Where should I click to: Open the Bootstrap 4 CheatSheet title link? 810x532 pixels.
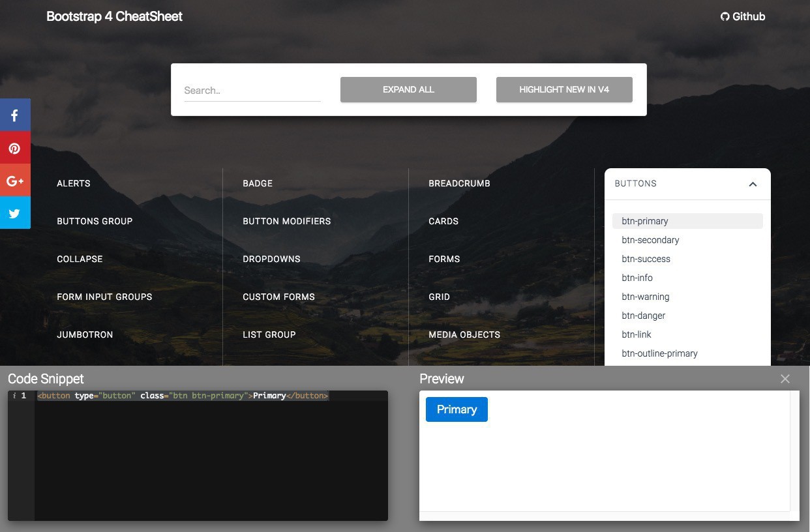tap(114, 16)
